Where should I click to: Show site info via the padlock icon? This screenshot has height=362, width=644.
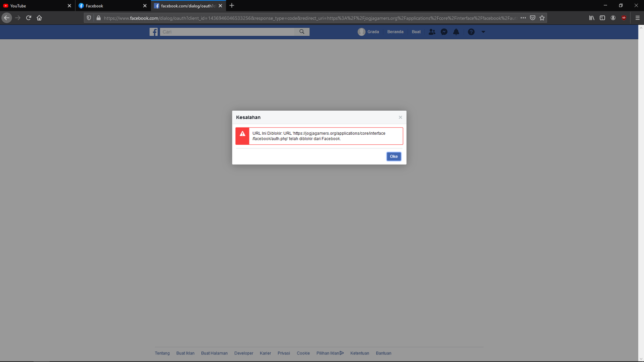click(x=98, y=18)
